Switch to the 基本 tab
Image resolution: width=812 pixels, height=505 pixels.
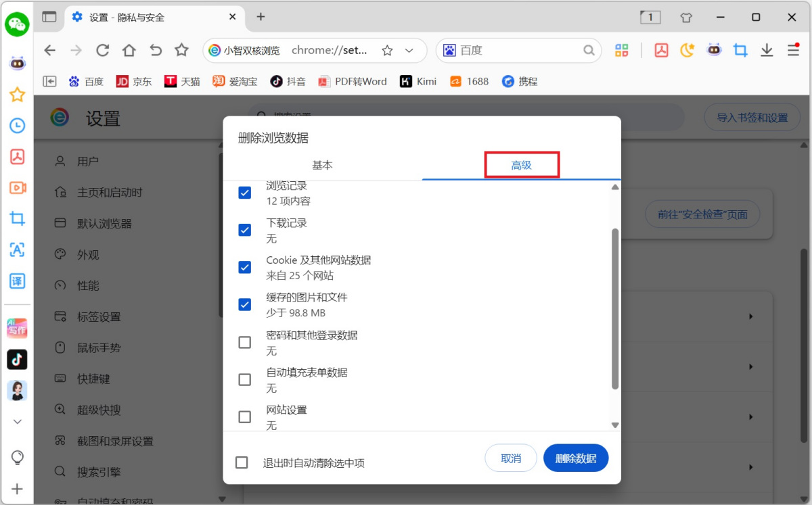tap(322, 164)
